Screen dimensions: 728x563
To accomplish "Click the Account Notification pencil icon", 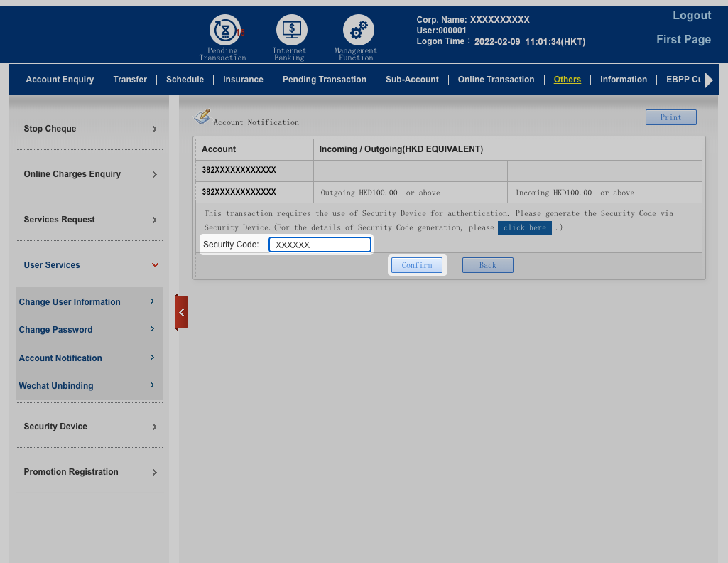I will [202, 117].
